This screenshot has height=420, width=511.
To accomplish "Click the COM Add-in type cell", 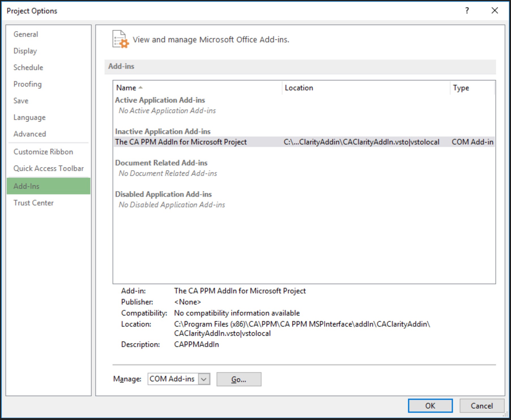I will click(472, 142).
